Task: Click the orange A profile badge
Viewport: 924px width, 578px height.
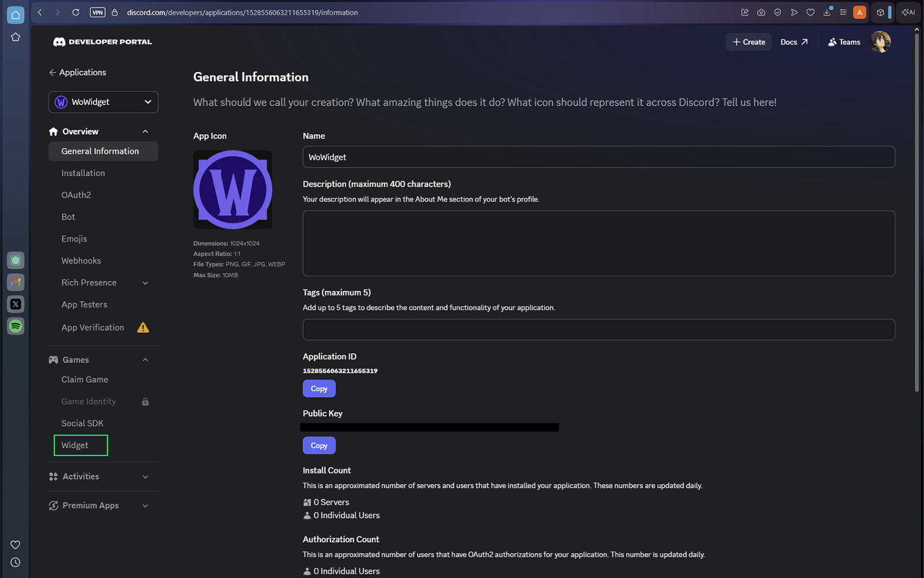Action: [859, 12]
